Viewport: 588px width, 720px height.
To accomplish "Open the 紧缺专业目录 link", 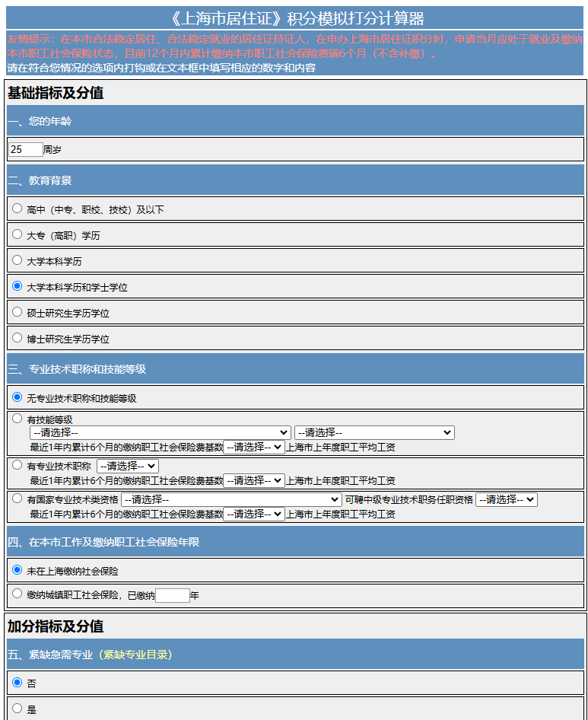I will (135, 655).
